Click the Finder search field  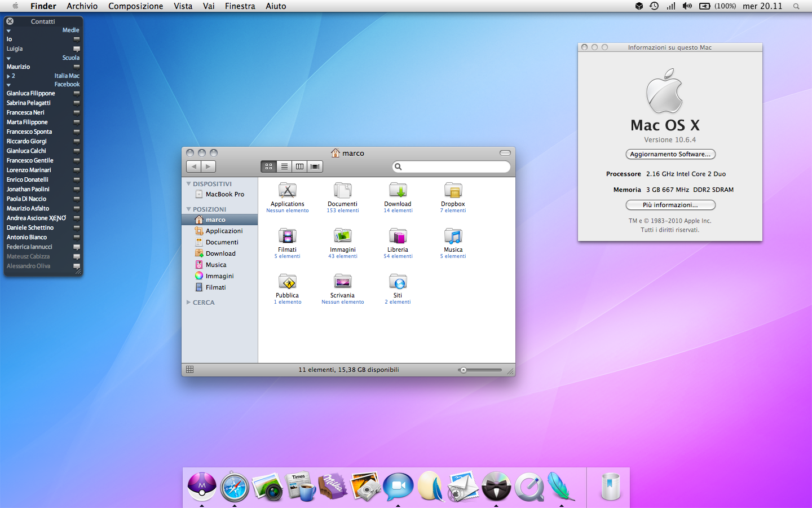pos(451,167)
